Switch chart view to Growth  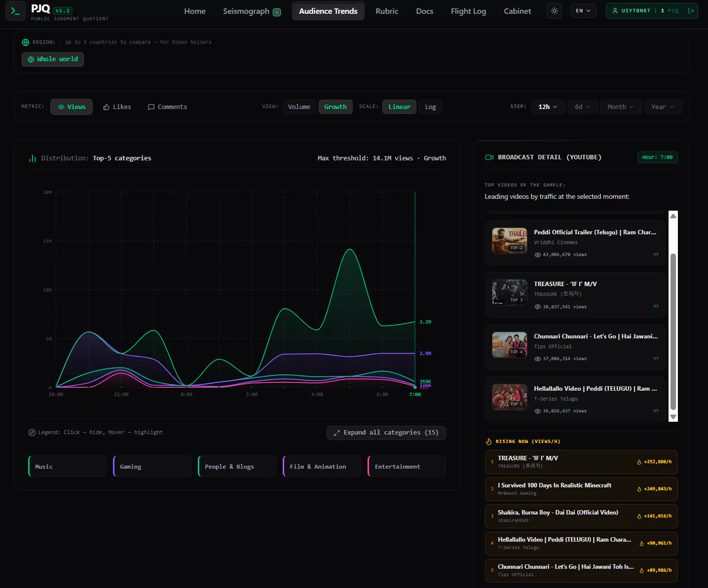click(335, 107)
